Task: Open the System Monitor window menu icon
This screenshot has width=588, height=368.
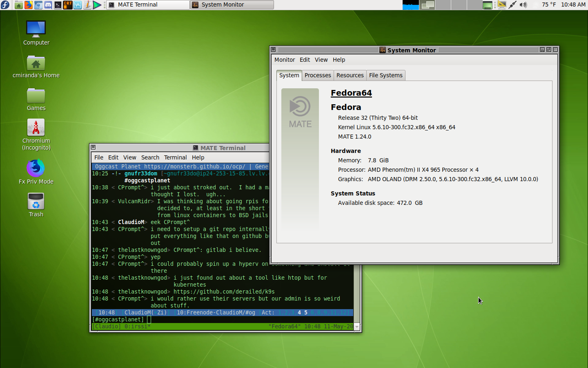Action: pos(274,49)
